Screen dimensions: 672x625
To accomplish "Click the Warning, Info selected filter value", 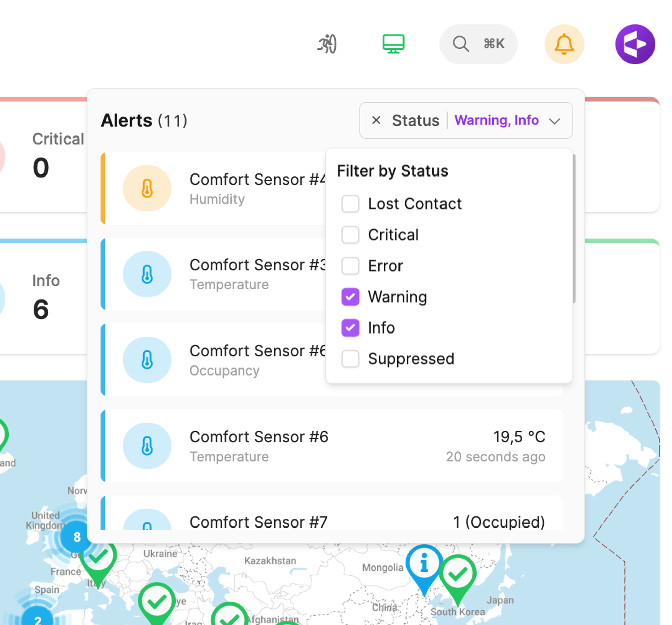I will tap(496, 120).
